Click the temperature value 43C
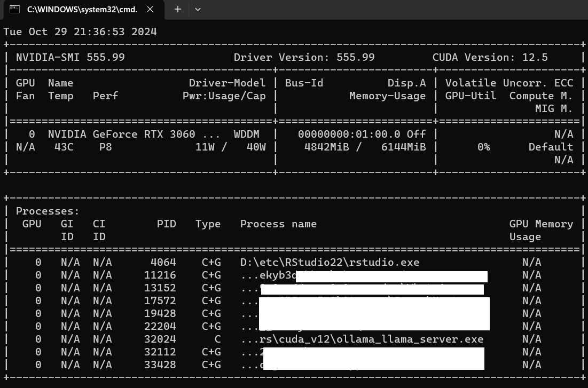 click(64, 147)
